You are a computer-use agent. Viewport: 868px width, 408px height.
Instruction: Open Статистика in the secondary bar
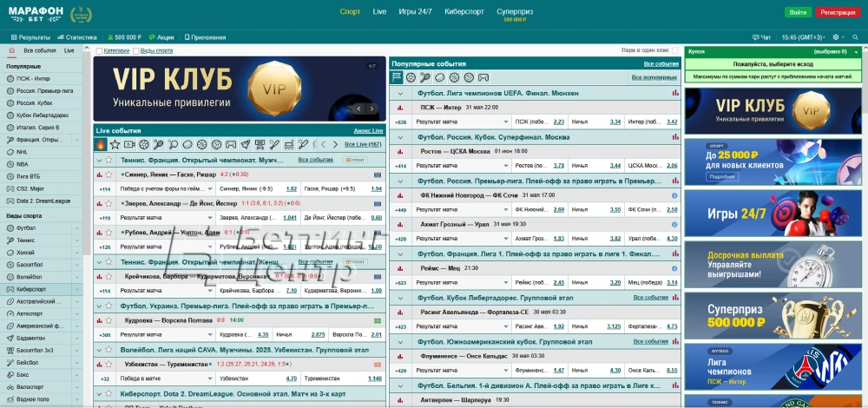pos(77,37)
